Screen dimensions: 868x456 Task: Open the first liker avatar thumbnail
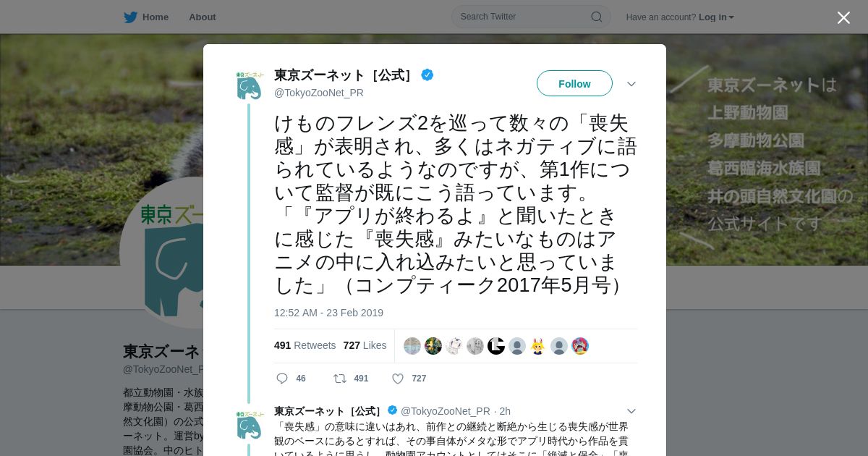(x=412, y=346)
